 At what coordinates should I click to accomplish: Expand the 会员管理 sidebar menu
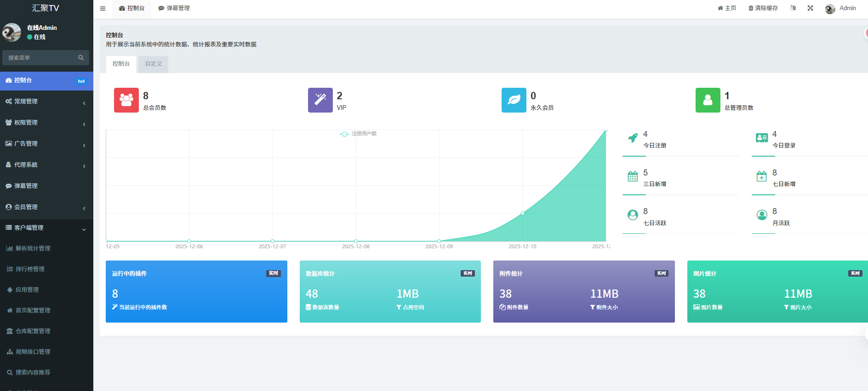click(46, 207)
